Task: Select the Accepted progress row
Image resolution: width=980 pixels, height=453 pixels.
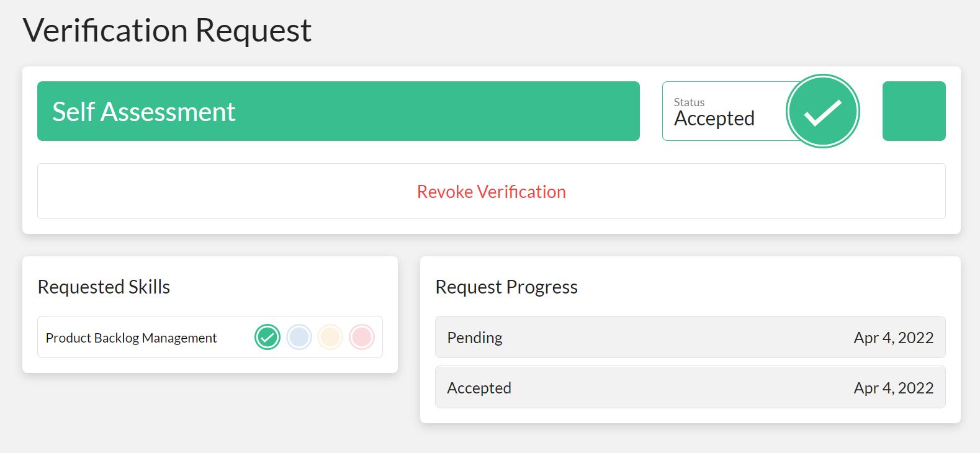Action: tap(690, 387)
